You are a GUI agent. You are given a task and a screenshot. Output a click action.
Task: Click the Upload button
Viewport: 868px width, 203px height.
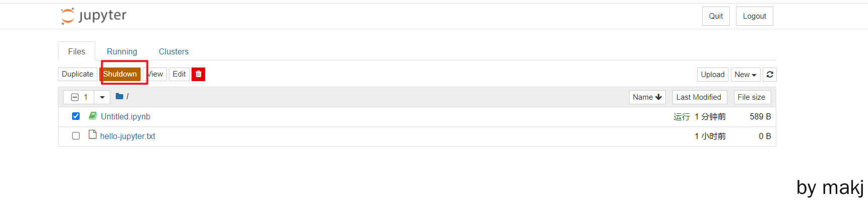(x=712, y=75)
